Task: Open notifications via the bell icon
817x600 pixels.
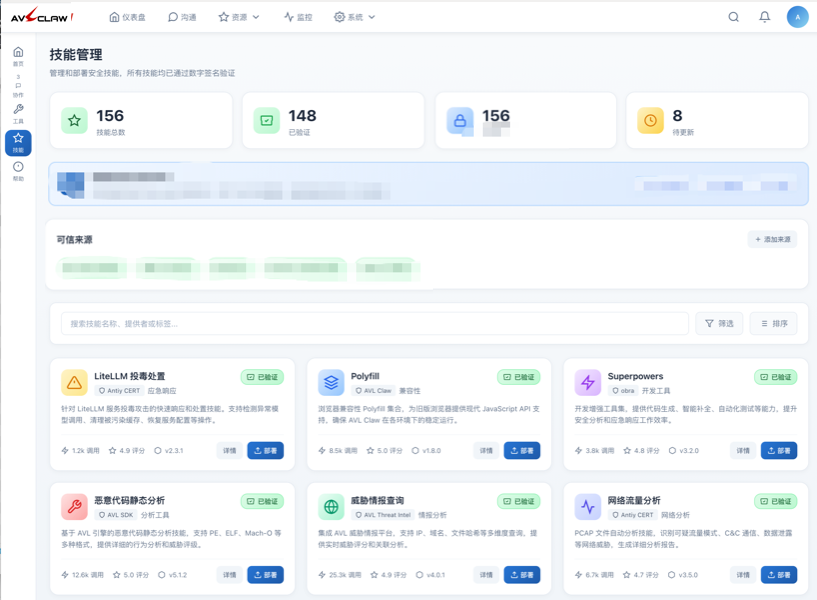Action: 764,17
